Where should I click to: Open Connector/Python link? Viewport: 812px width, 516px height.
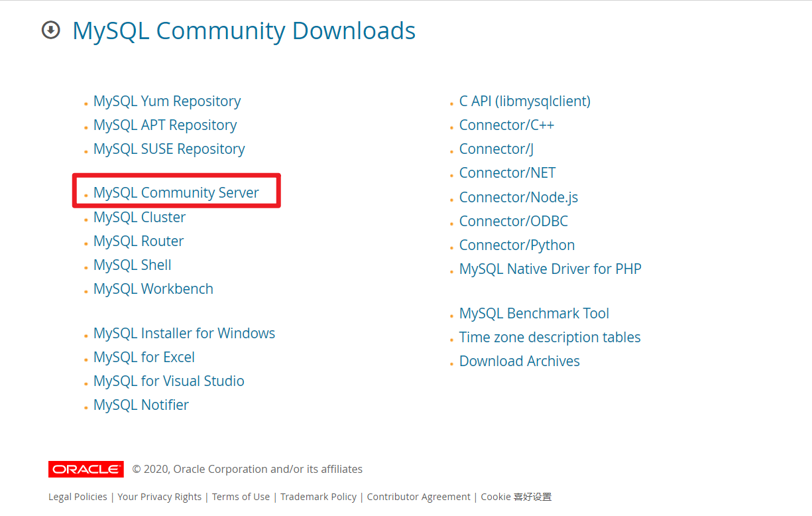click(517, 245)
